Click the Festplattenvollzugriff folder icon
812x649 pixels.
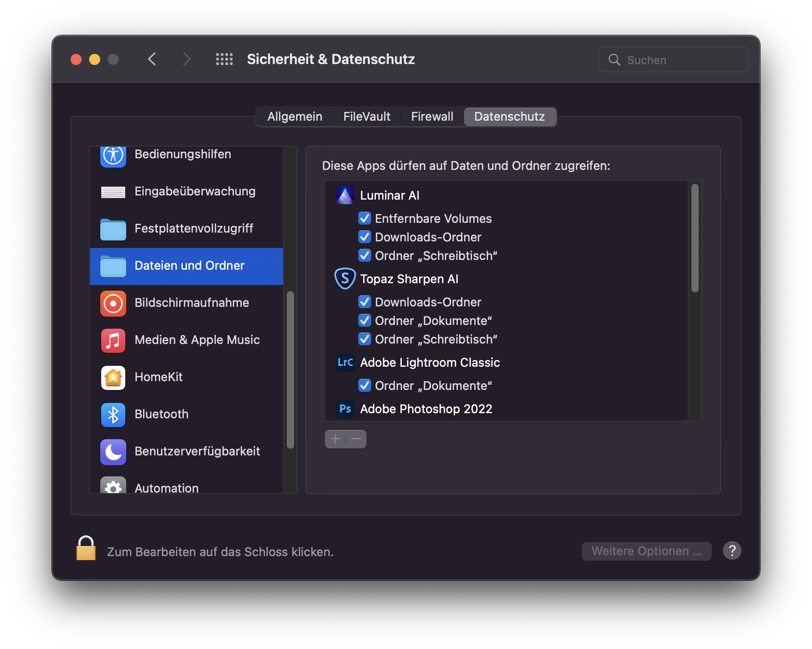113,229
